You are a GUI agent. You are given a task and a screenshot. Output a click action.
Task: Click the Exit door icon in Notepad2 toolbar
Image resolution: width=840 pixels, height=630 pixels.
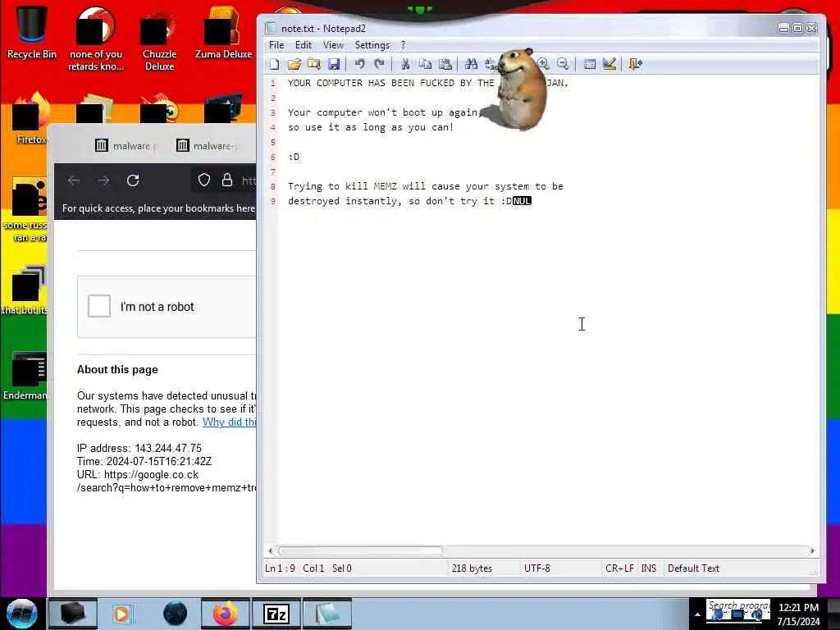[636, 64]
